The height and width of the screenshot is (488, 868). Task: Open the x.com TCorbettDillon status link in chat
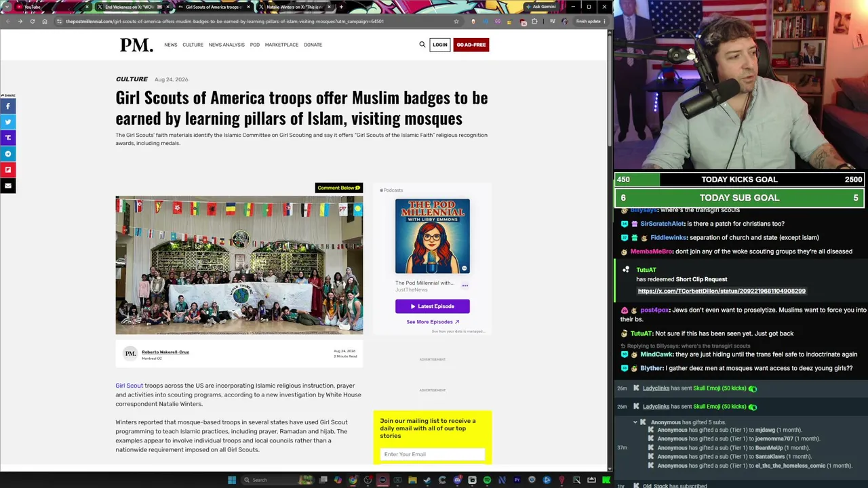pos(722,291)
